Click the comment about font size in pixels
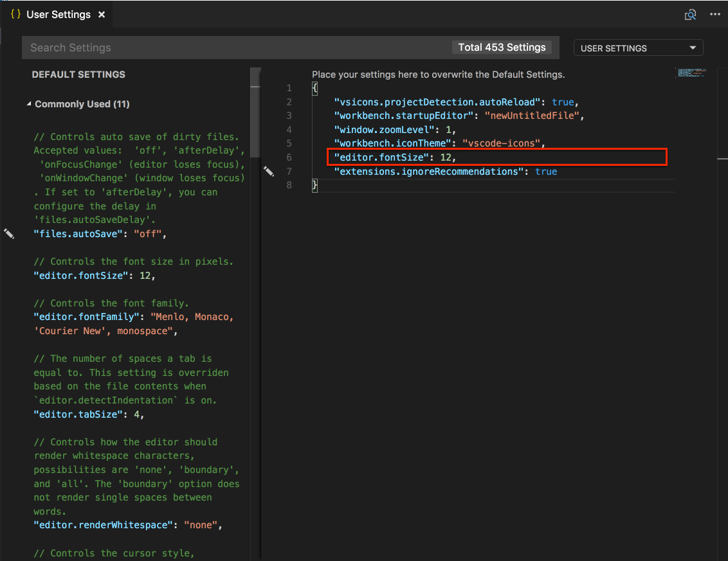 pos(133,262)
